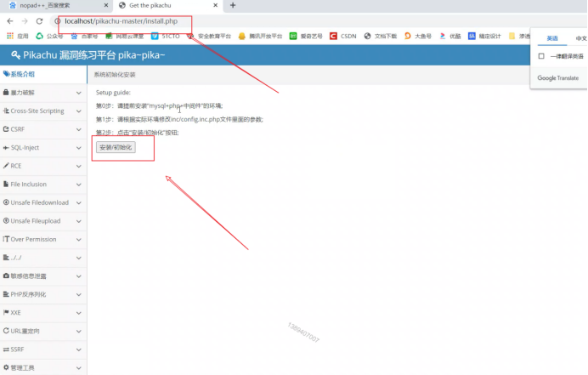588x375 pixels.
Task: Click the URL重定向 redirect icon
Action: (6, 331)
